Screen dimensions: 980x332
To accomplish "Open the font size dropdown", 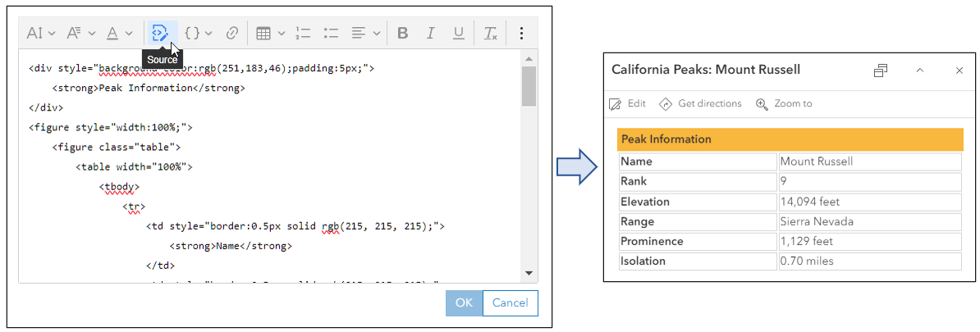I will [40, 34].
